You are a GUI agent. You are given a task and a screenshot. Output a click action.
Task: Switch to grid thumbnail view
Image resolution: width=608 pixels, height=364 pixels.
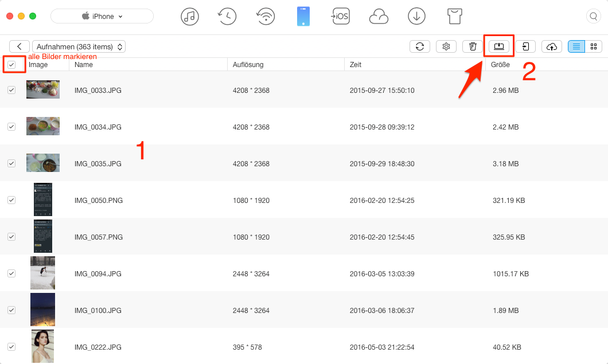pyautogui.click(x=594, y=46)
